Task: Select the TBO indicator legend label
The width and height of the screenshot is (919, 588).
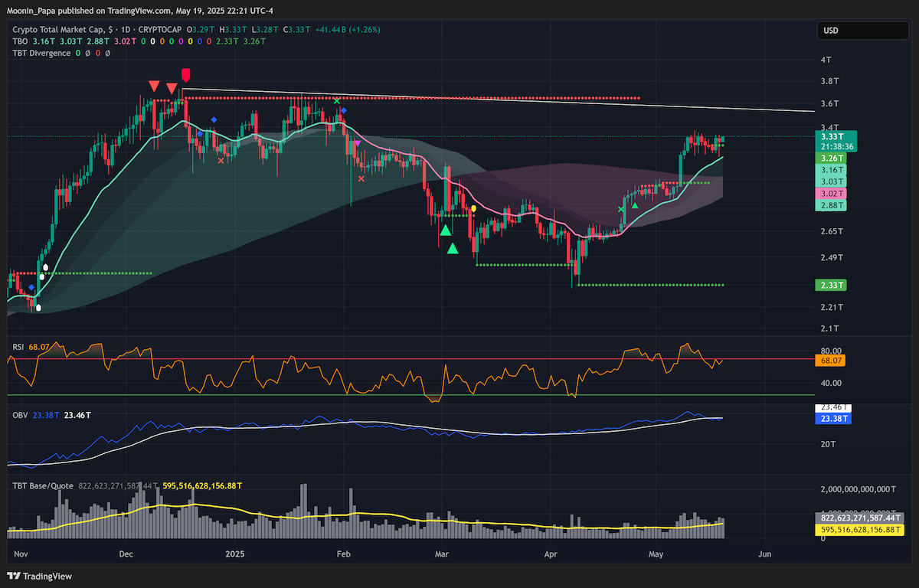Action: tap(19, 41)
